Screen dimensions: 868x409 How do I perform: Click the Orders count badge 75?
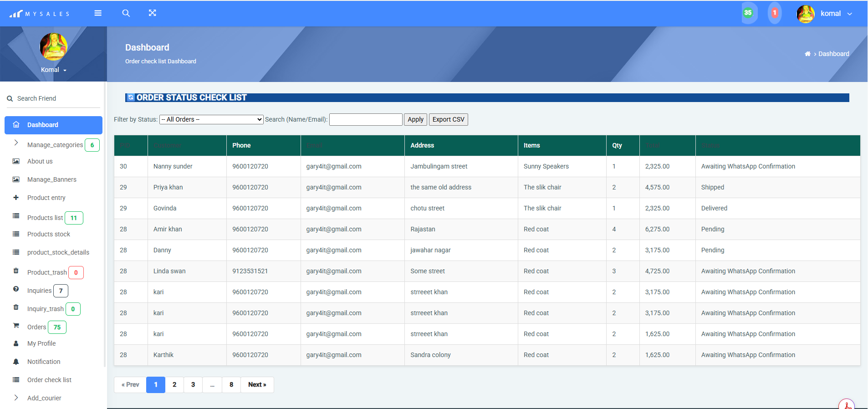click(57, 327)
